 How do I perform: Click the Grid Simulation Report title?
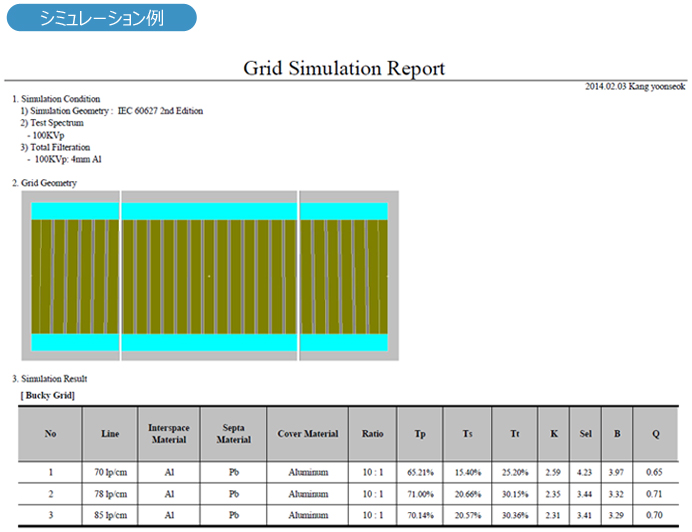tap(344, 68)
